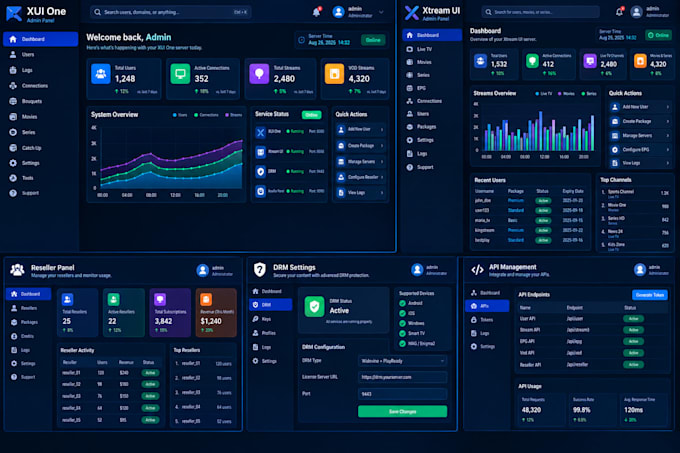Select Support label in XUI One sidebar

pyautogui.click(x=30, y=193)
